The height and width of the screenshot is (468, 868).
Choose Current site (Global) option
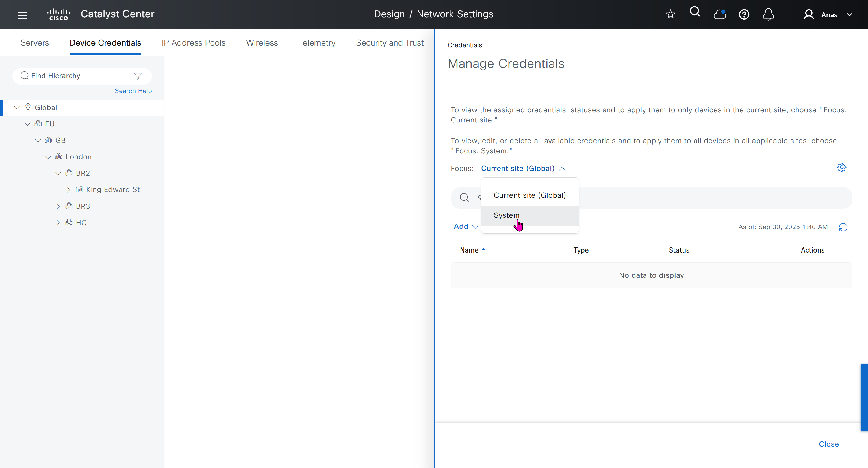[529, 195]
